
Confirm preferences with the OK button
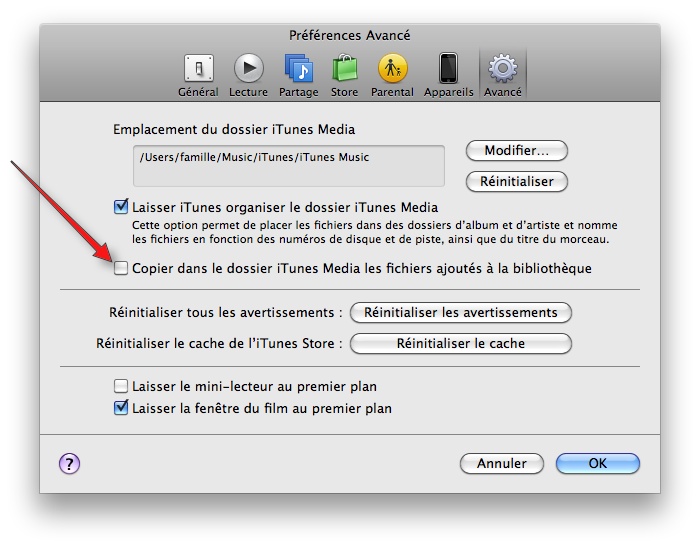(x=597, y=464)
